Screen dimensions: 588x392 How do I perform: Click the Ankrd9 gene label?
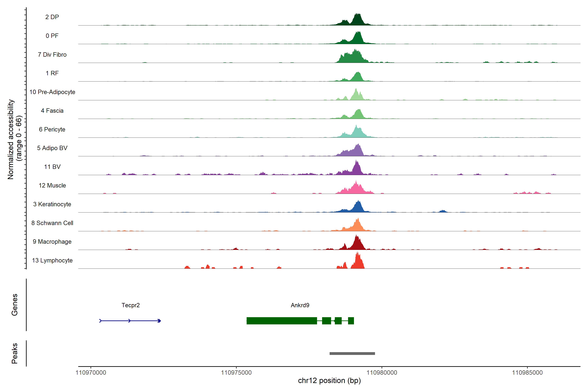(300, 305)
